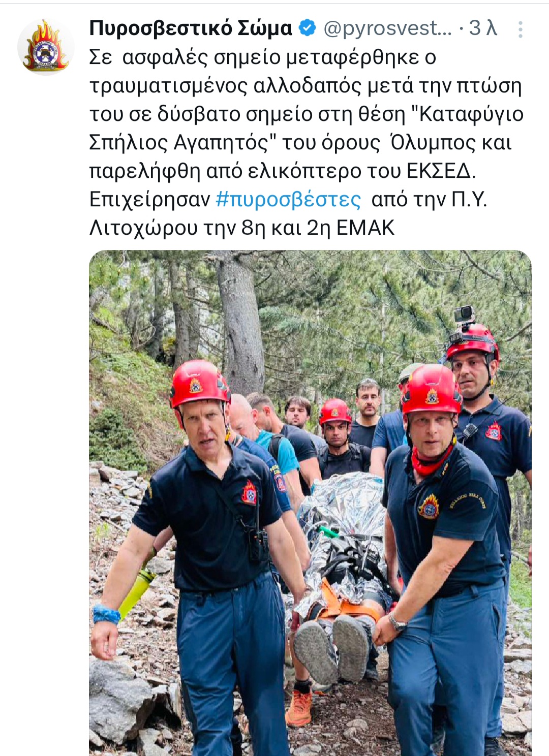Screen dimensions: 549x756
Task: Click the word "Επιχείρησαν" before the hashtag
Action: [149, 200]
